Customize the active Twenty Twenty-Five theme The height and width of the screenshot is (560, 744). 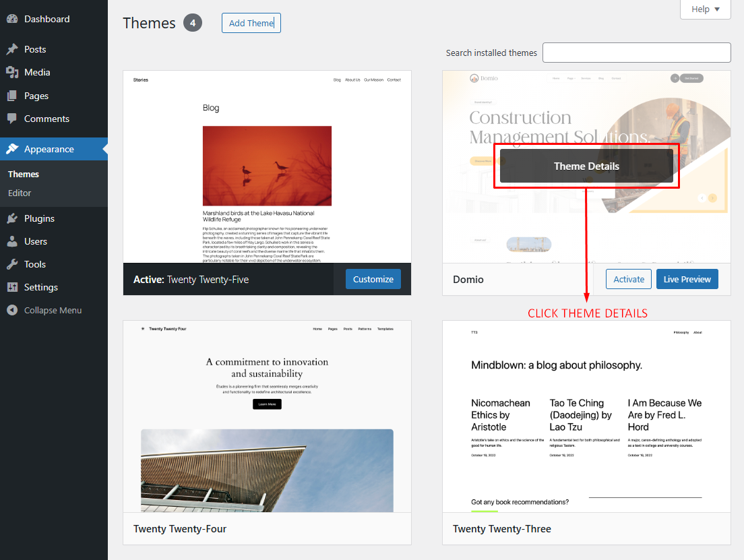click(373, 279)
